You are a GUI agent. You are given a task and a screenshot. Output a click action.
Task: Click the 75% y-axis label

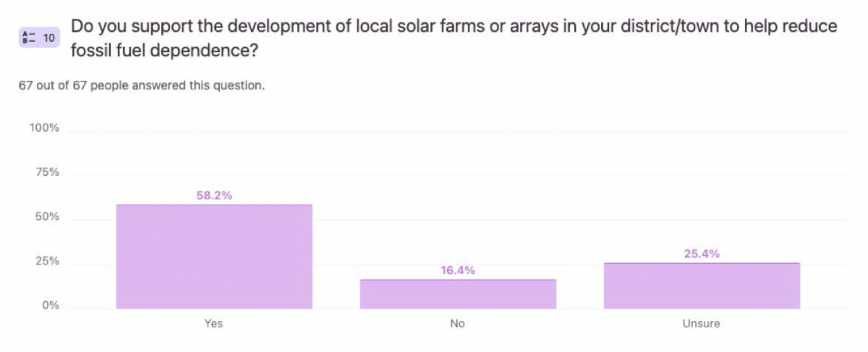click(x=47, y=173)
